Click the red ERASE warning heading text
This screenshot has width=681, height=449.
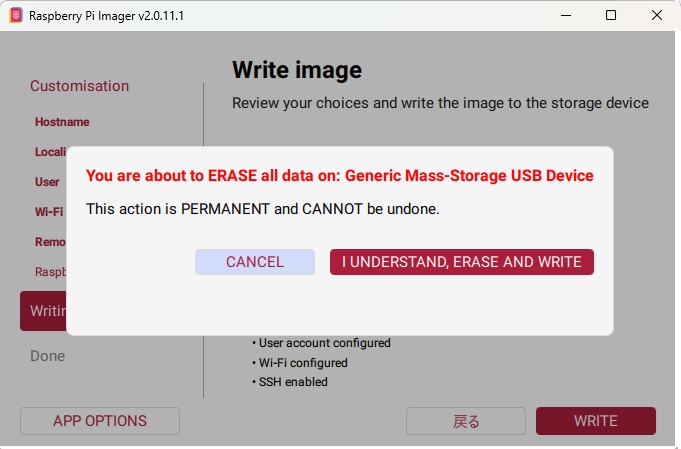[x=340, y=175]
